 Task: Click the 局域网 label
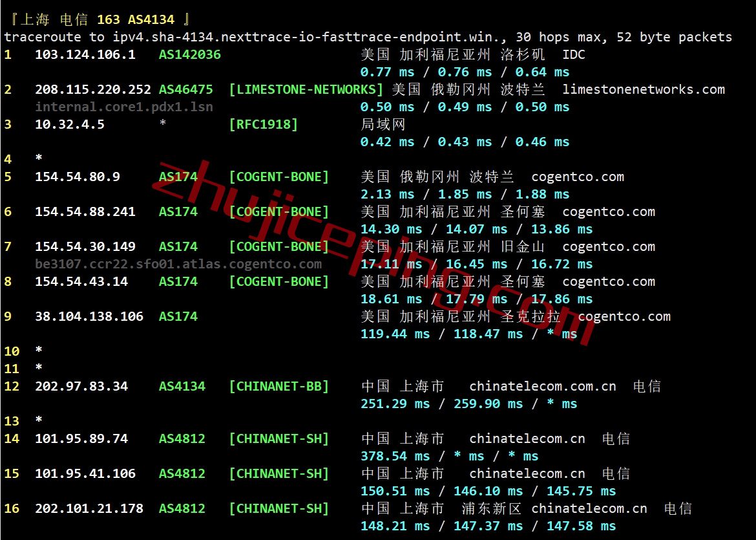(x=383, y=125)
